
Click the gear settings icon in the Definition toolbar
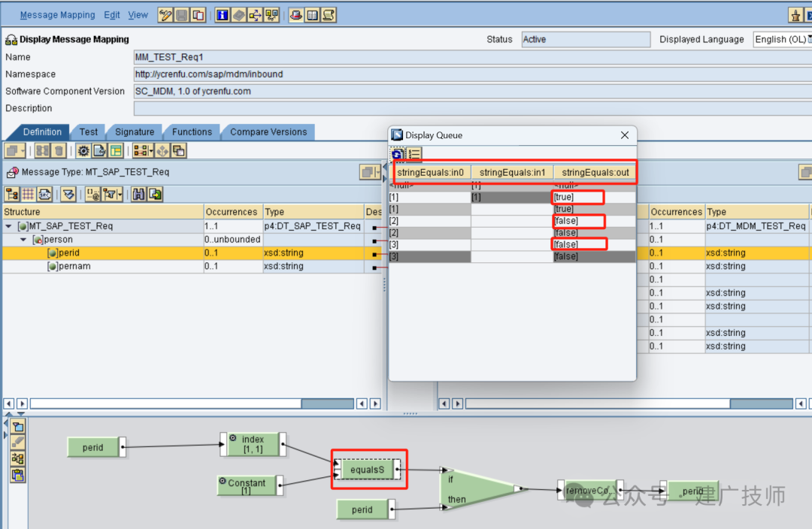click(x=83, y=150)
